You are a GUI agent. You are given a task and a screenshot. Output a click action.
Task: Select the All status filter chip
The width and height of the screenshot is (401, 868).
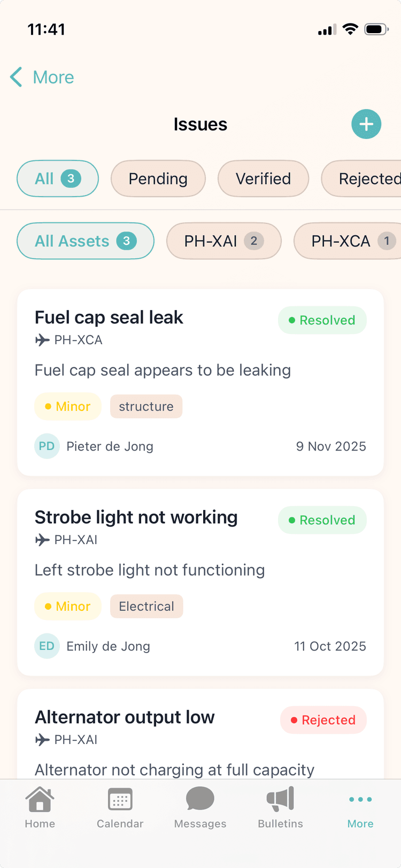(58, 179)
